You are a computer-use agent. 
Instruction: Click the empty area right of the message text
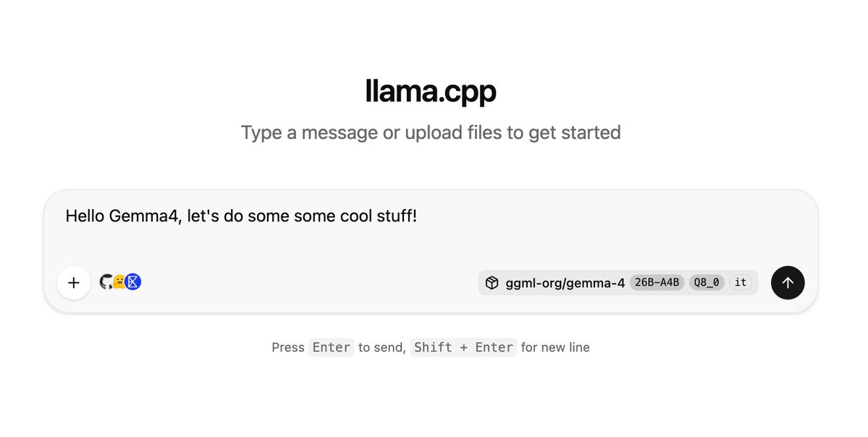tap(615, 216)
